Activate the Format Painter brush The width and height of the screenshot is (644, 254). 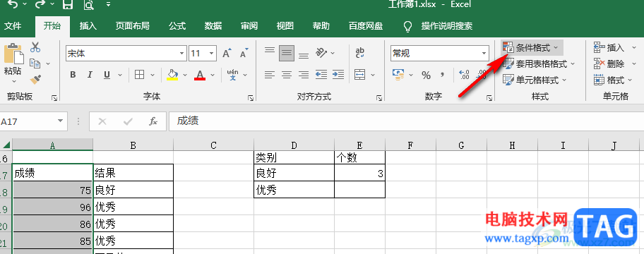35,79
